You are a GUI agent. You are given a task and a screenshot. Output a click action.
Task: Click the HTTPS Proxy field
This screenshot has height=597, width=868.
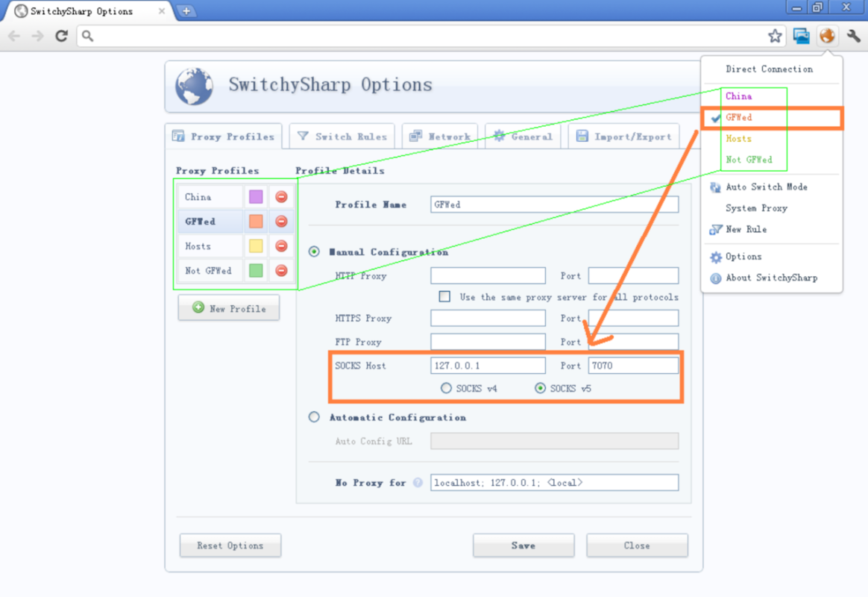pos(488,318)
